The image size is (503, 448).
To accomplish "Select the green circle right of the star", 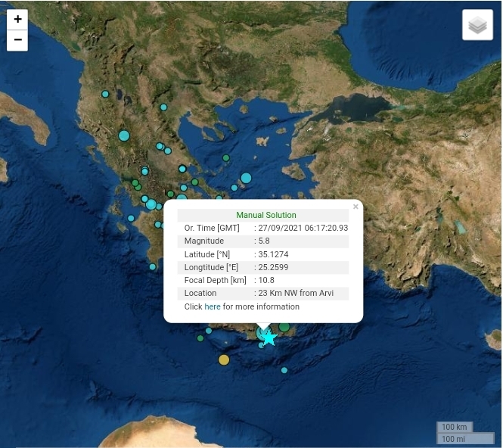I will point(284,328).
